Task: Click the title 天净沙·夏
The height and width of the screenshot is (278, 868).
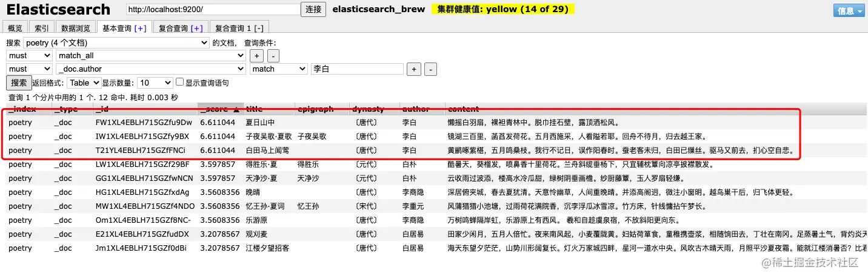Action: point(262,178)
